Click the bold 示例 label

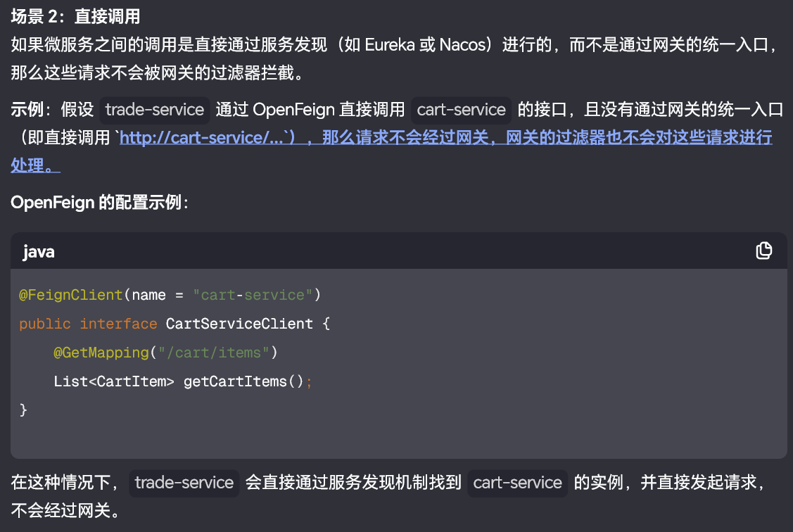point(27,110)
